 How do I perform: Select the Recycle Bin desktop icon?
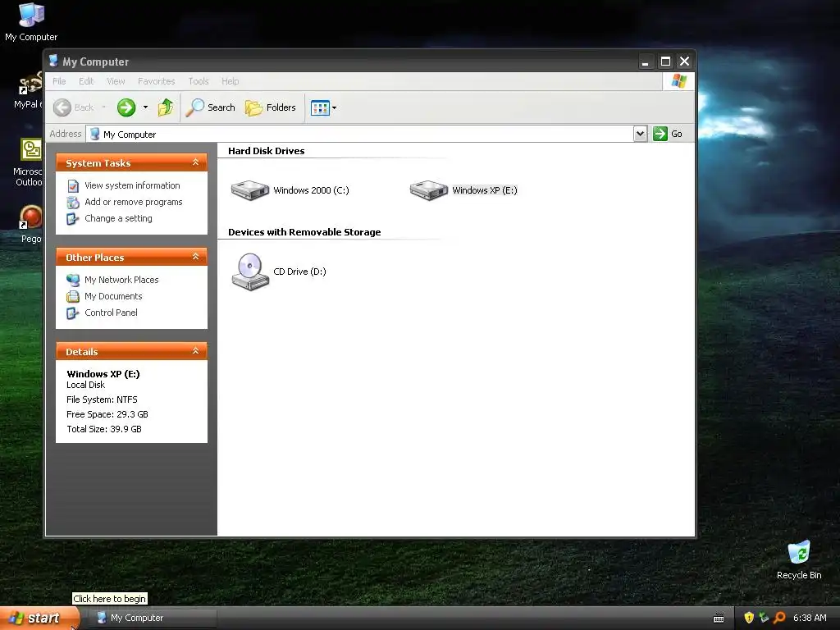pos(799,560)
